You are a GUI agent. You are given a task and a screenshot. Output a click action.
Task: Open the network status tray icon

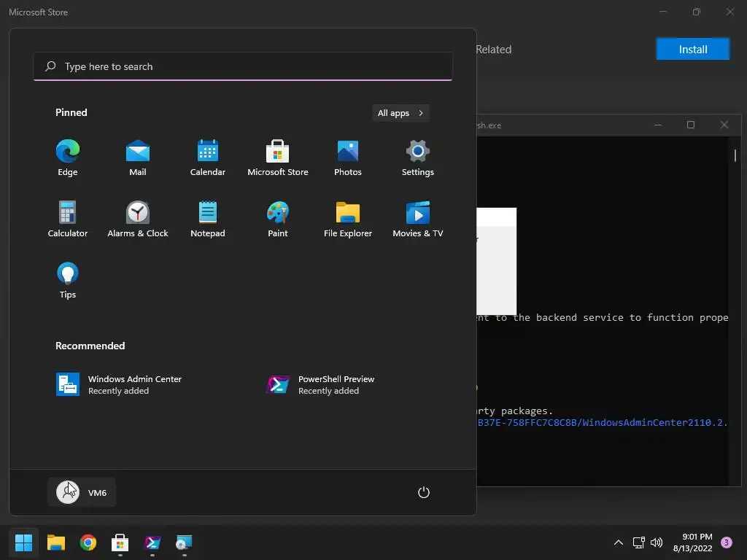point(638,542)
